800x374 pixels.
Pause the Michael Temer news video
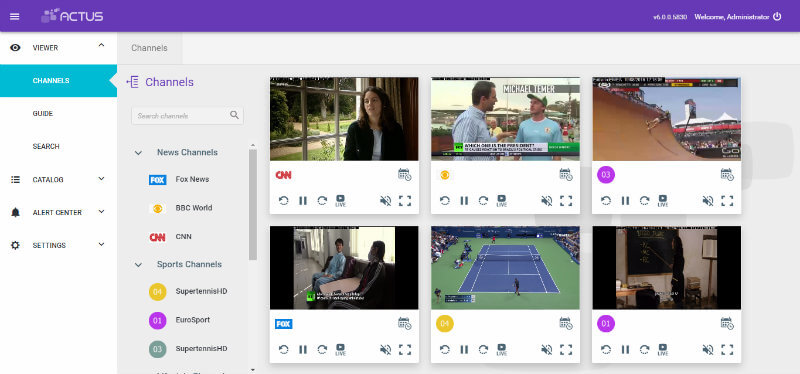point(464,201)
